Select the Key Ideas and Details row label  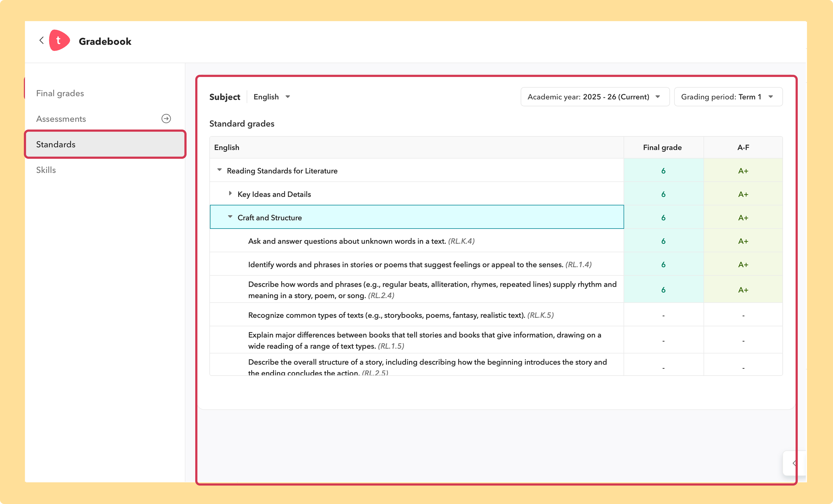(x=274, y=194)
